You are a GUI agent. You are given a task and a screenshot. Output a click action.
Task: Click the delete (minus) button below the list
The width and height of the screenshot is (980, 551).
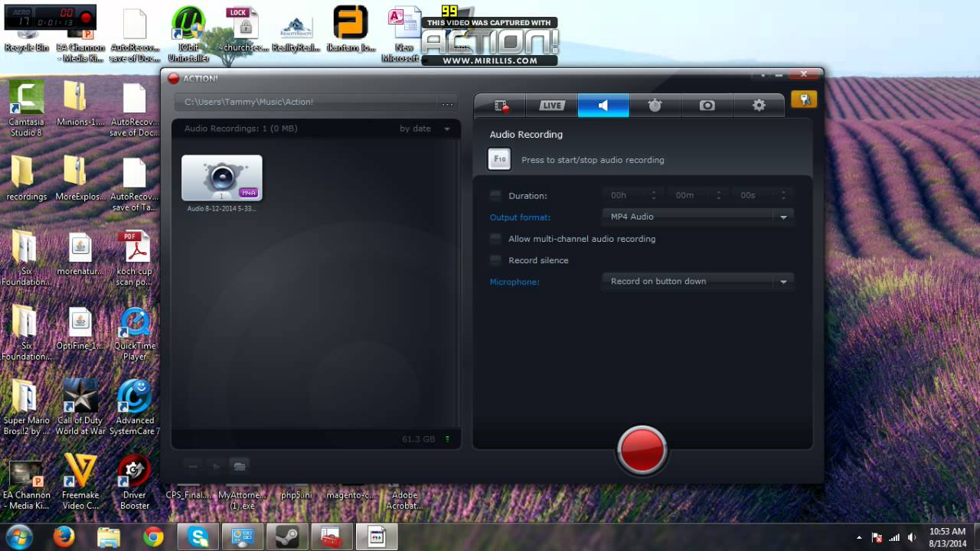tap(193, 466)
